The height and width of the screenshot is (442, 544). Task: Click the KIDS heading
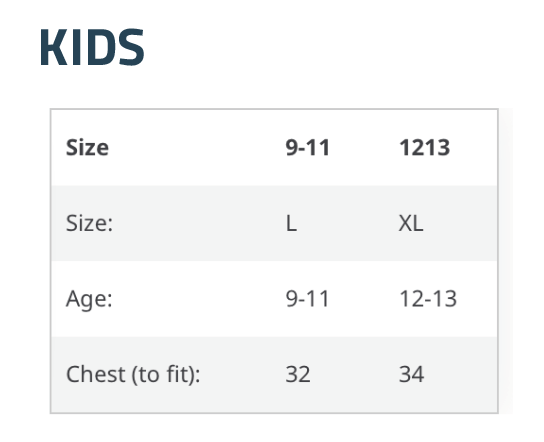tap(92, 47)
